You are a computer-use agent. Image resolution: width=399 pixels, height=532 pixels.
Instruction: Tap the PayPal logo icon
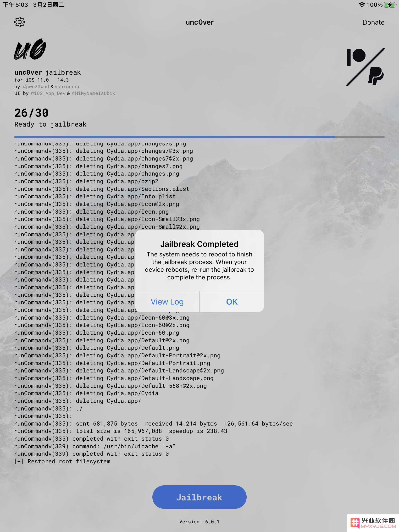pyautogui.click(x=376, y=76)
